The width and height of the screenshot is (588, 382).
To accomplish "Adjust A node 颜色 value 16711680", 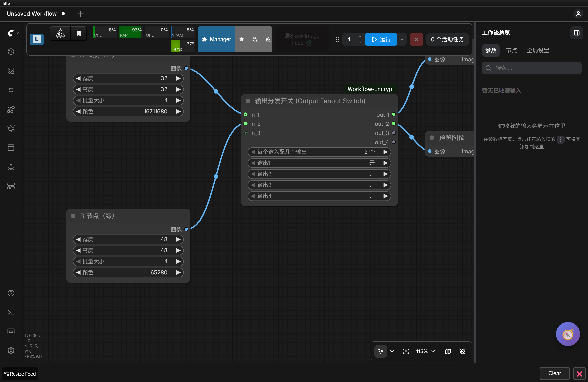I will coord(128,111).
